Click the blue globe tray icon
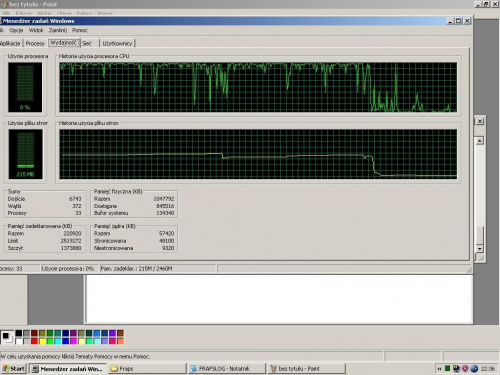Image resolution: width=500 pixels, height=375 pixels. pyautogui.click(x=474, y=369)
